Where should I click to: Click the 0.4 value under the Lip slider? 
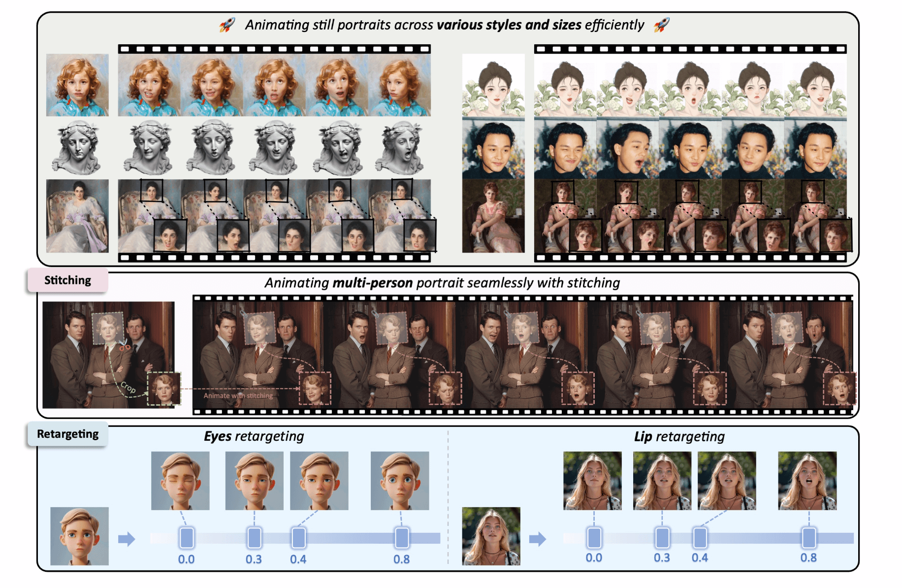tap(700, 557)
